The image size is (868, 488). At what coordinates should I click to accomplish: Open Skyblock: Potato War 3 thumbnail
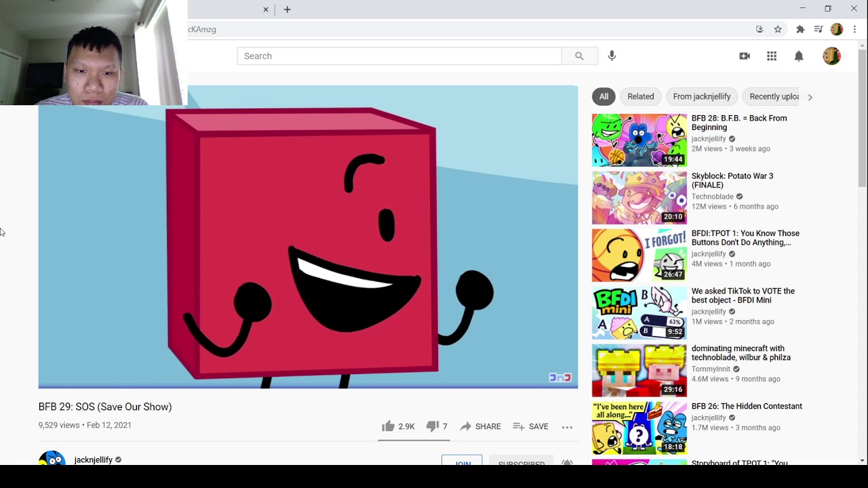(x=639, y=198)
